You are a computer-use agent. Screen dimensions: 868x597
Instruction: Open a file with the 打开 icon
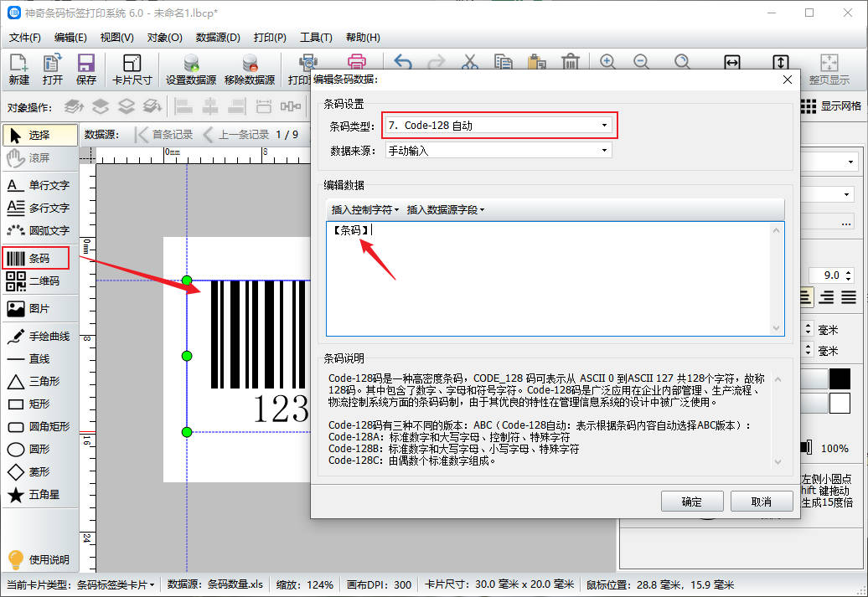[x=53, y=69]
